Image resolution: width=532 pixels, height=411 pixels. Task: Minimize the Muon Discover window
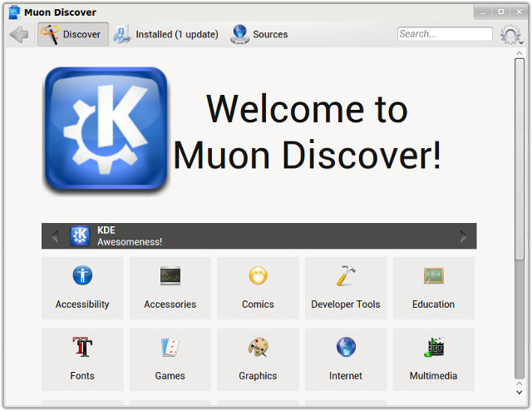(483, 12)
